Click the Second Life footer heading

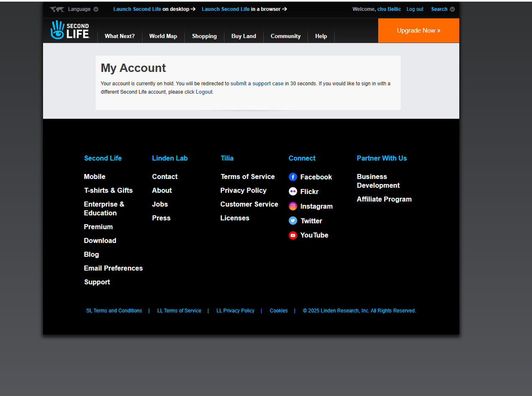tap(103, 158)
